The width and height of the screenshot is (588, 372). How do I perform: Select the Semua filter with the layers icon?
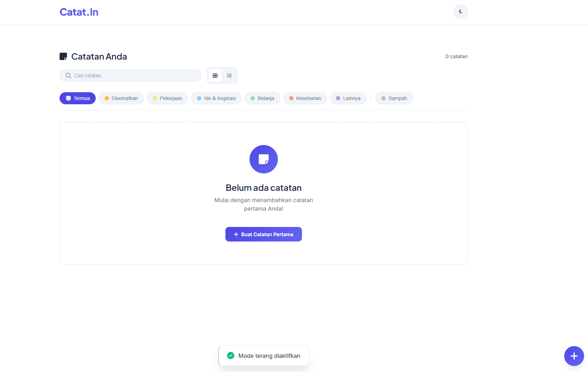[78, 98]
